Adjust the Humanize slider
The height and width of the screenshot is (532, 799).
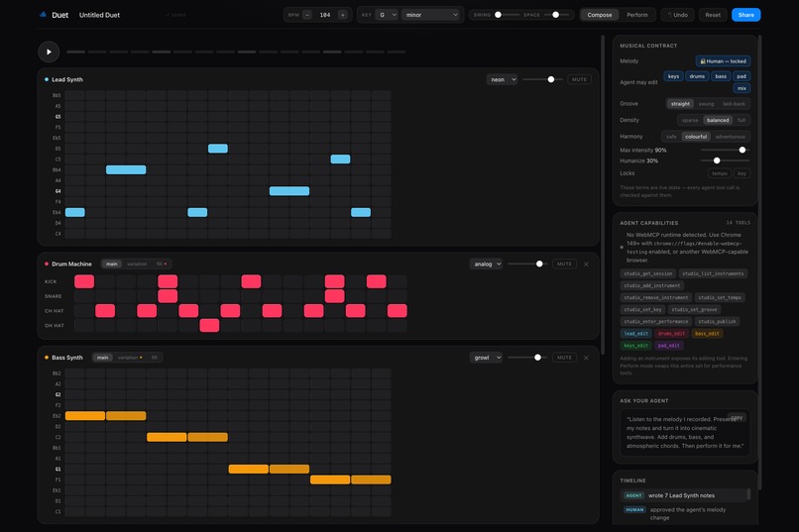click(x=725, y=160)
